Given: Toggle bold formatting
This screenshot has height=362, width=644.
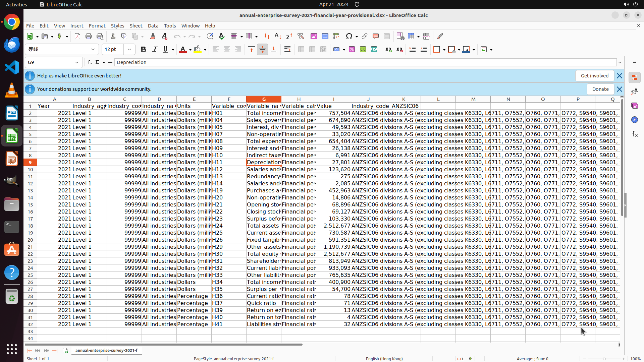Looking at the screenshot, I should coord(144,50).
